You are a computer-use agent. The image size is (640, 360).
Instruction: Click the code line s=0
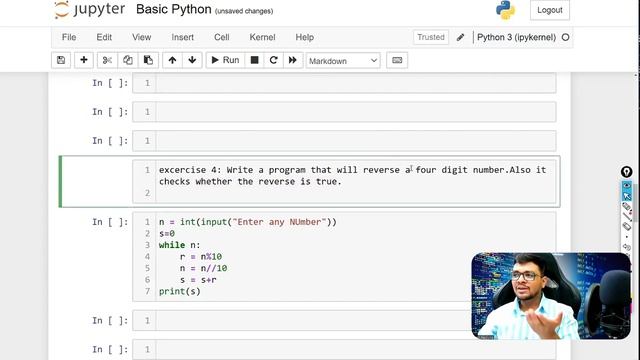pyautogui.click(x=167, y=233)
